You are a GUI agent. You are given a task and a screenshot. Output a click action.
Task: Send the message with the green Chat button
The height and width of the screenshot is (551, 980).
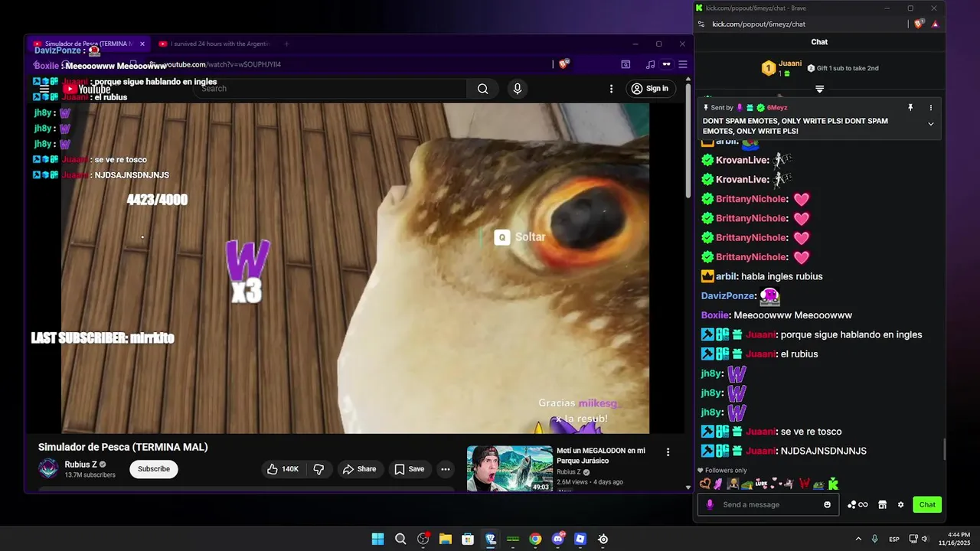927,504
